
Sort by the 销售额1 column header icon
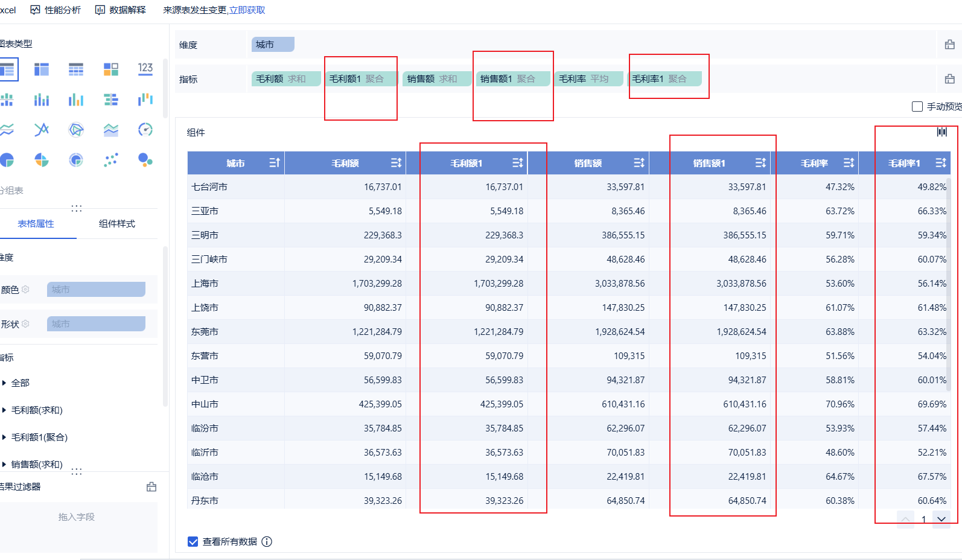click(x=760, y=163)
